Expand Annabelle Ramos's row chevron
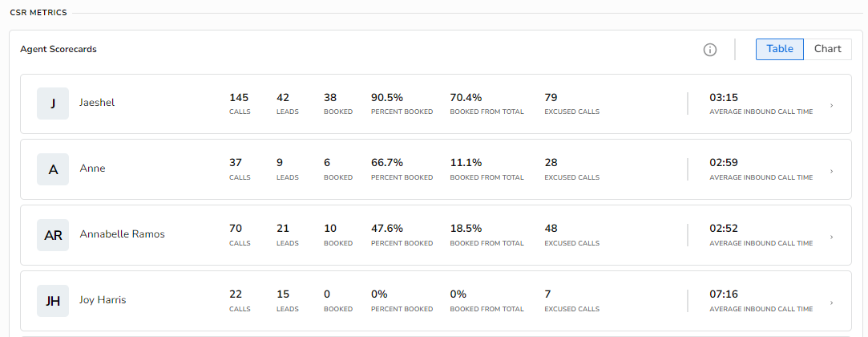 tap(831, 237)
